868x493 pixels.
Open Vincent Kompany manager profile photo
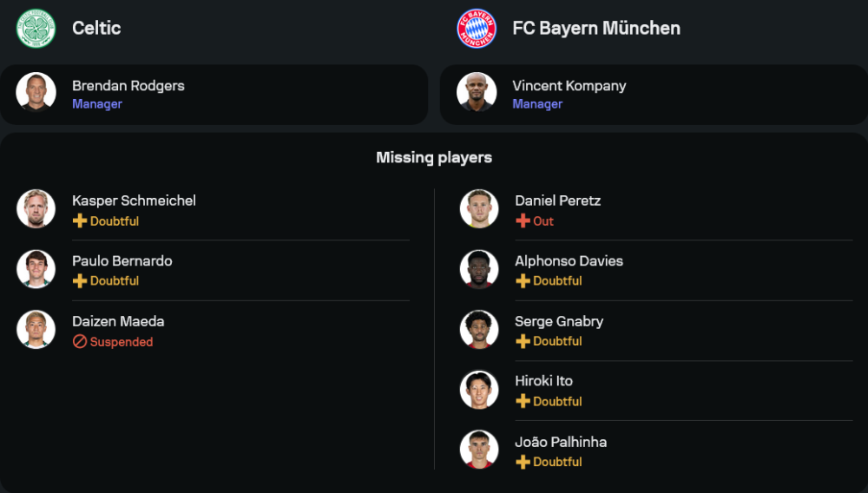(477, 92)
